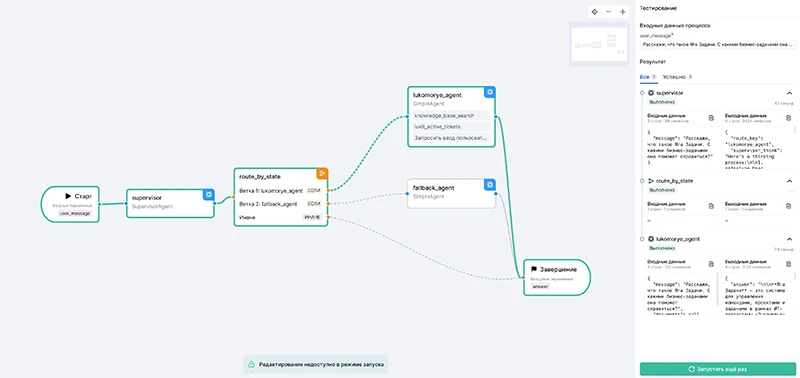Click the answer variable chip in Завершение
Viewport: 800px width, 378px height.
pos(541,287)
